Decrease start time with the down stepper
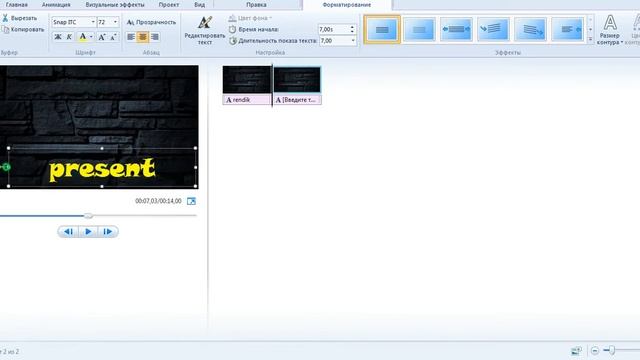 pos(352,32)
